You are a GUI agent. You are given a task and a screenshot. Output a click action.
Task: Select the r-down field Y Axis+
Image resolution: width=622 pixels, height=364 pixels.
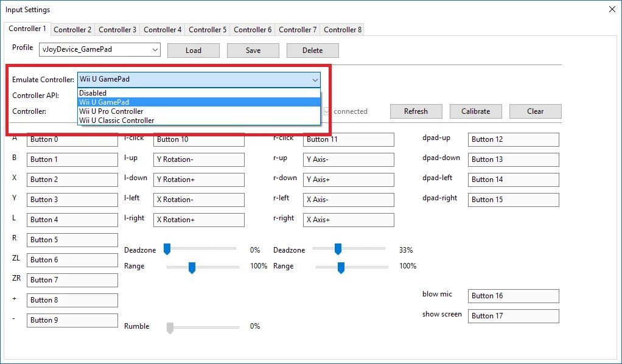[349, 180]
